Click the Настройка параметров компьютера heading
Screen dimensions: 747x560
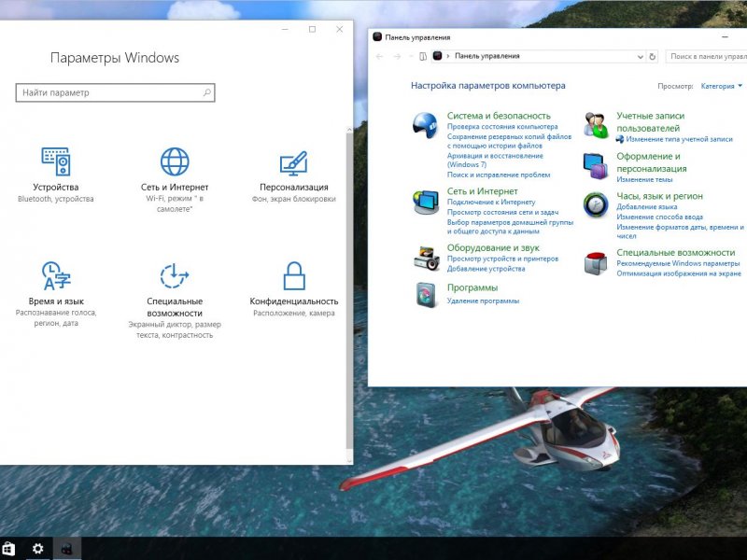(x=487, y=86)
